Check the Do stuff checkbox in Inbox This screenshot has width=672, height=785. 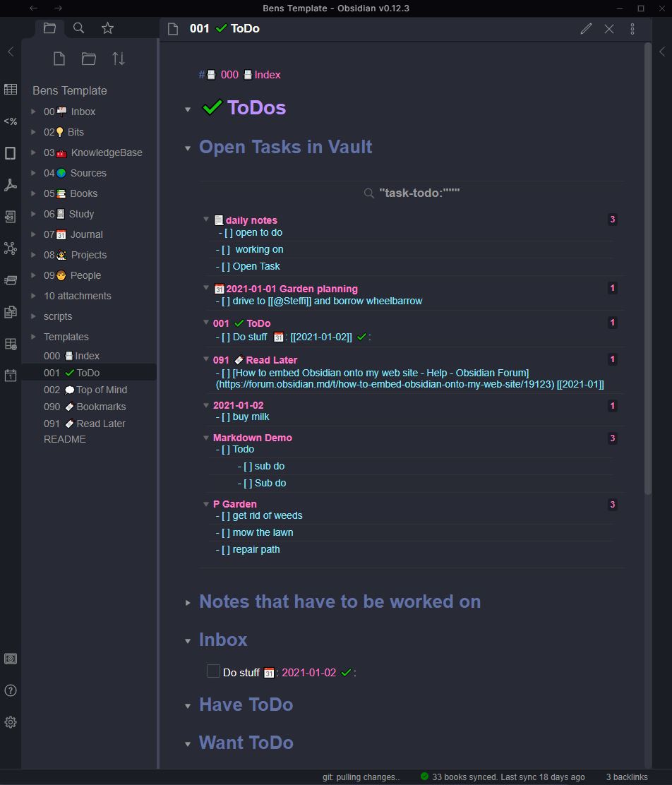coord(213,671)
